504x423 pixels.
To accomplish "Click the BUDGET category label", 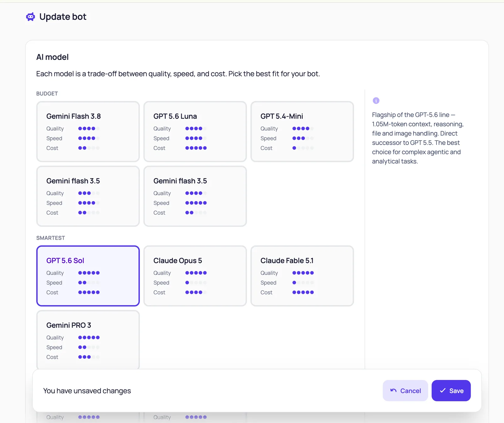I will point(47,94).
